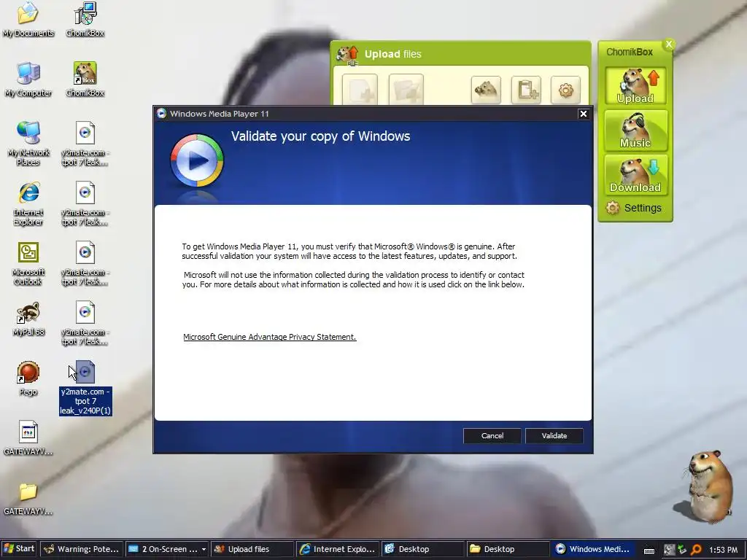Close the ChomikBox side panel
The height and width of the screenshot is (560, 747).
coord(669,44)
